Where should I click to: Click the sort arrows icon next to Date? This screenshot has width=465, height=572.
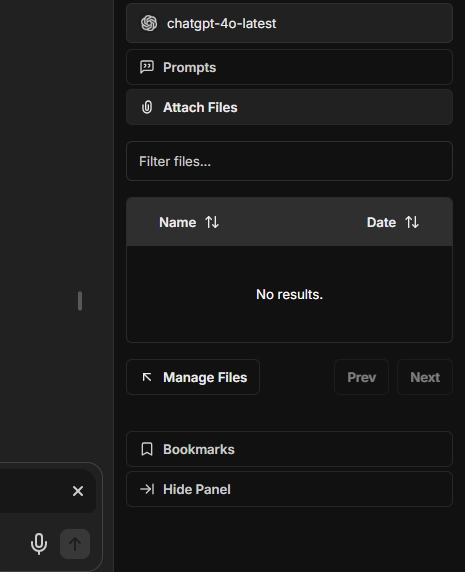pos(412,222)
